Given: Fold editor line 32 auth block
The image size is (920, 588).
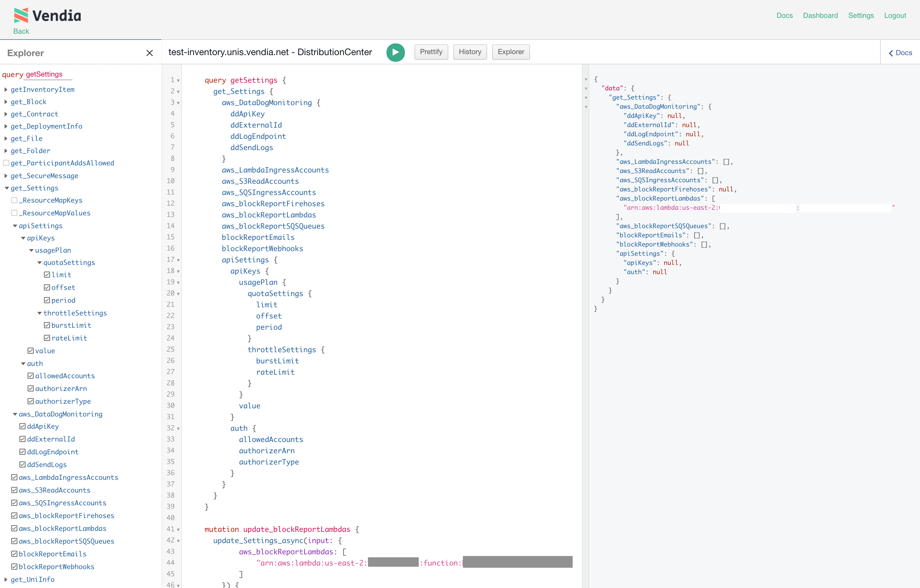Looking at the screenshot, I should pos(178,429).
